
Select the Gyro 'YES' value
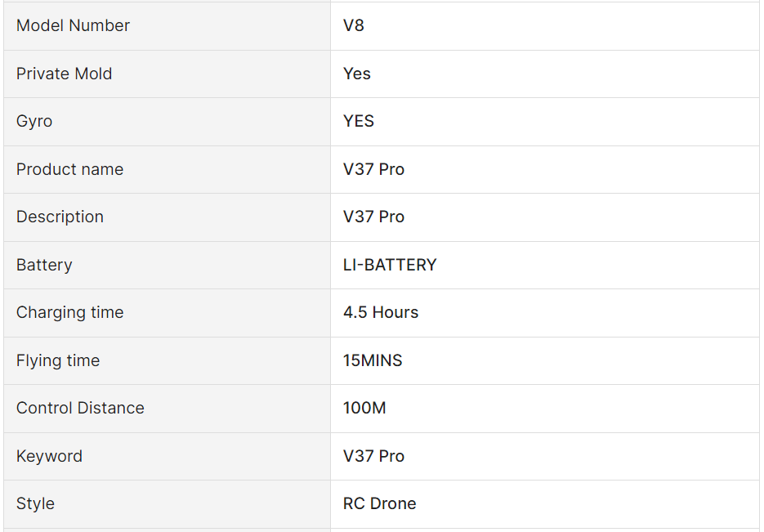coord(359,121)
